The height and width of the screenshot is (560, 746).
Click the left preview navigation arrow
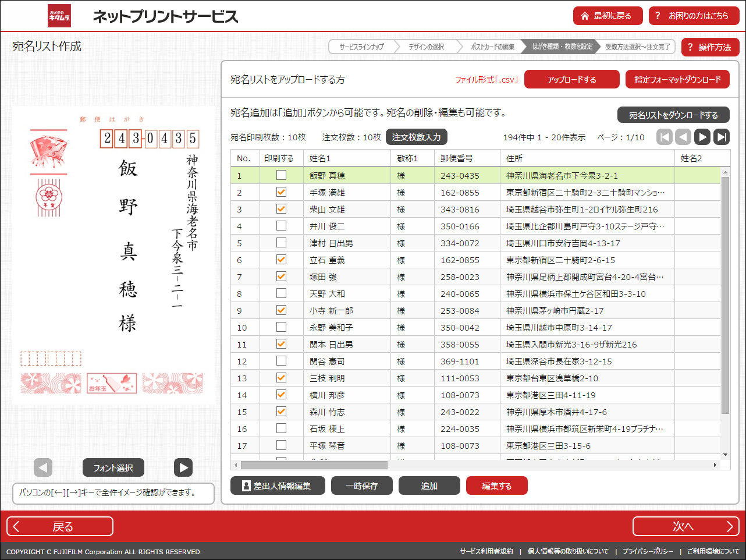[42, 467]
